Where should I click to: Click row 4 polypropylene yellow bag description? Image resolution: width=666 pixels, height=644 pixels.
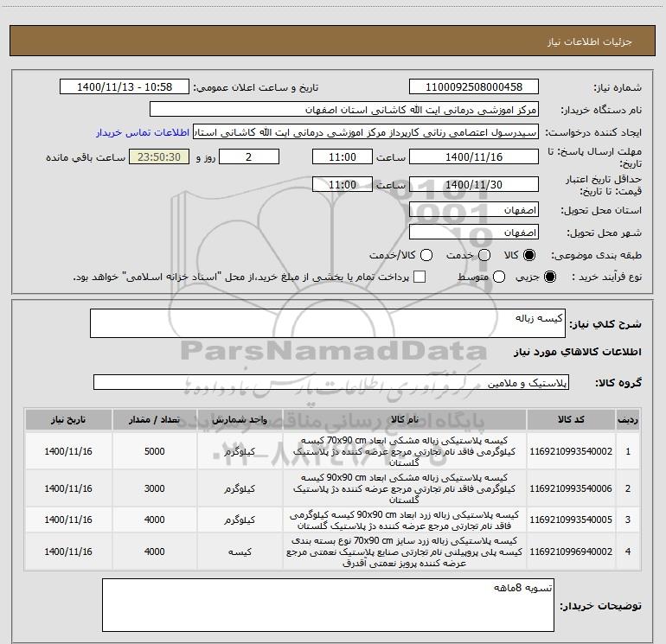(x=405, y=552)
